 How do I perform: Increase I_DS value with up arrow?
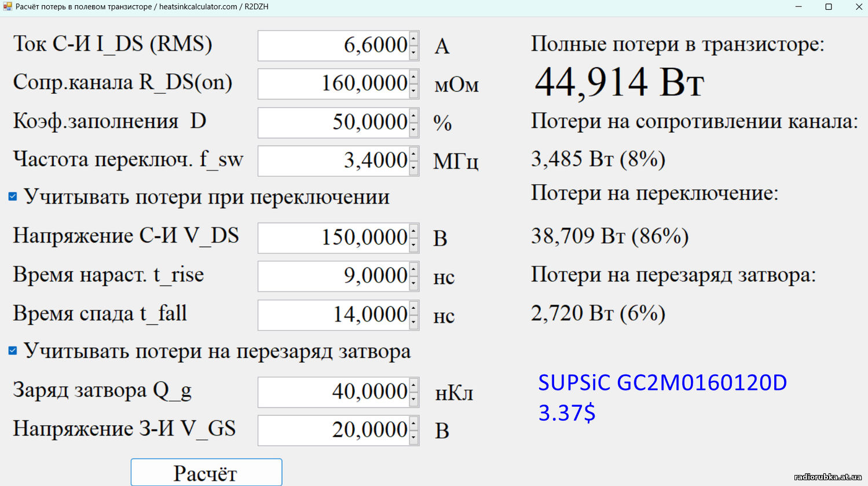click(x=413, y=39)
